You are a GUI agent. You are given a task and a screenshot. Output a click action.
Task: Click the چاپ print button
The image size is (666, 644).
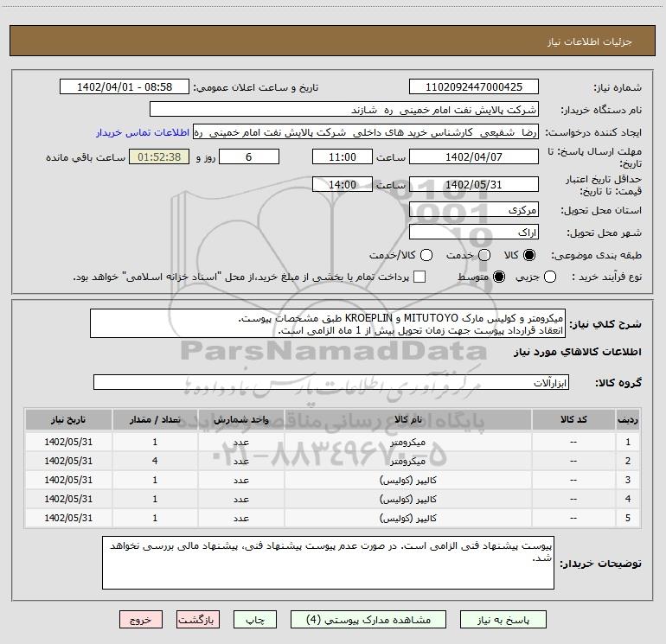tap(255, 620)
